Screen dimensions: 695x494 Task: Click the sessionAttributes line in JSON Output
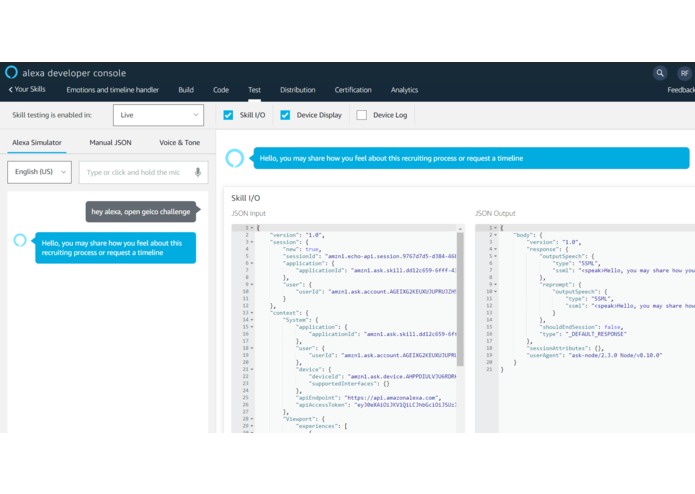[x=565, y=348]
